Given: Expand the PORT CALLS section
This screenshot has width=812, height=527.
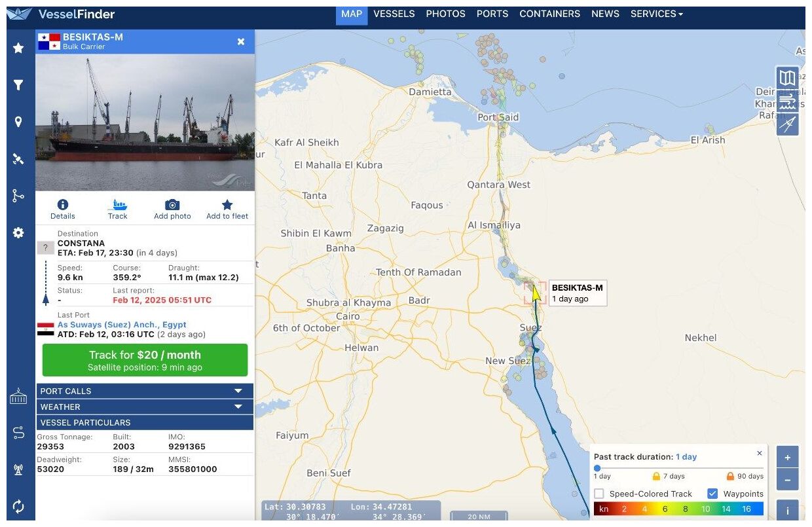Looking at the screenshot, I should (x=145, y=391).
